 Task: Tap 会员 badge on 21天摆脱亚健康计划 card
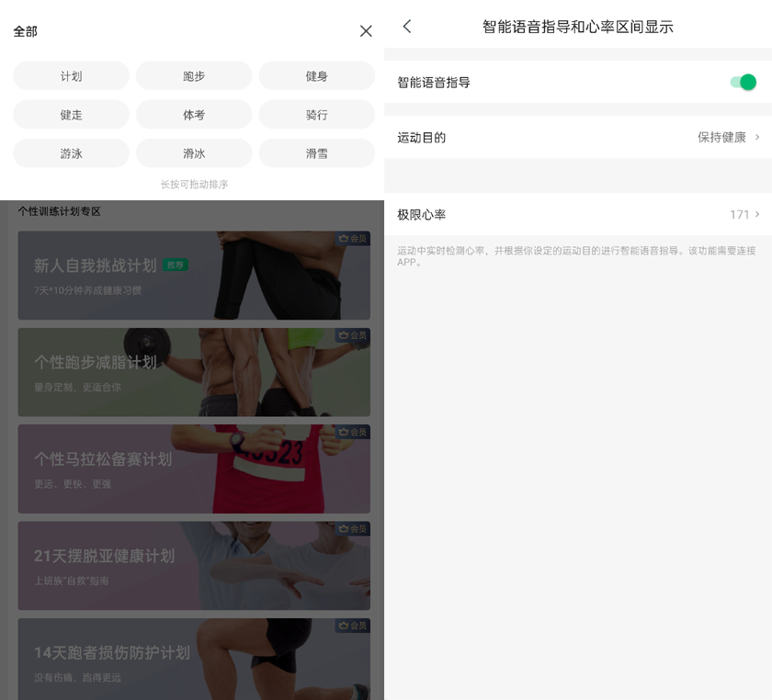(x=353, y=529)
